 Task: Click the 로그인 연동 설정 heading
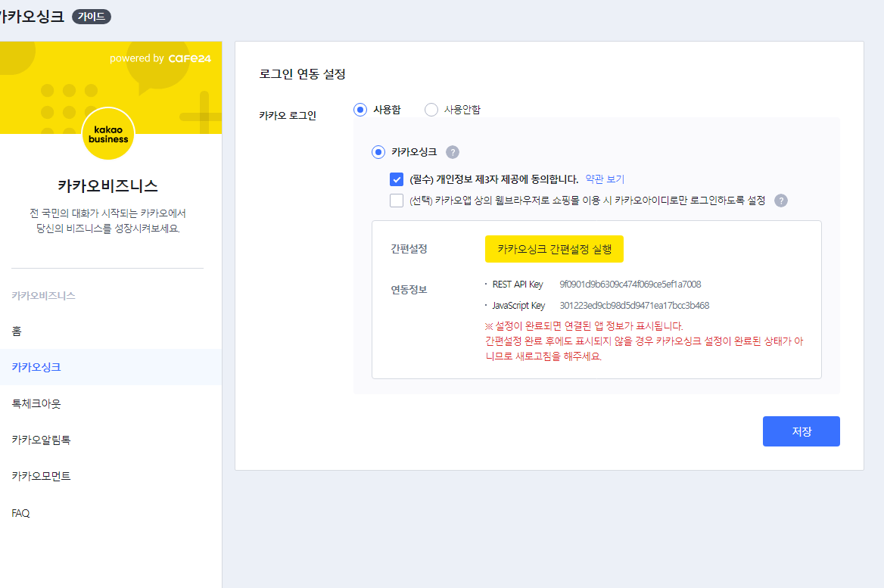point(302,74)
